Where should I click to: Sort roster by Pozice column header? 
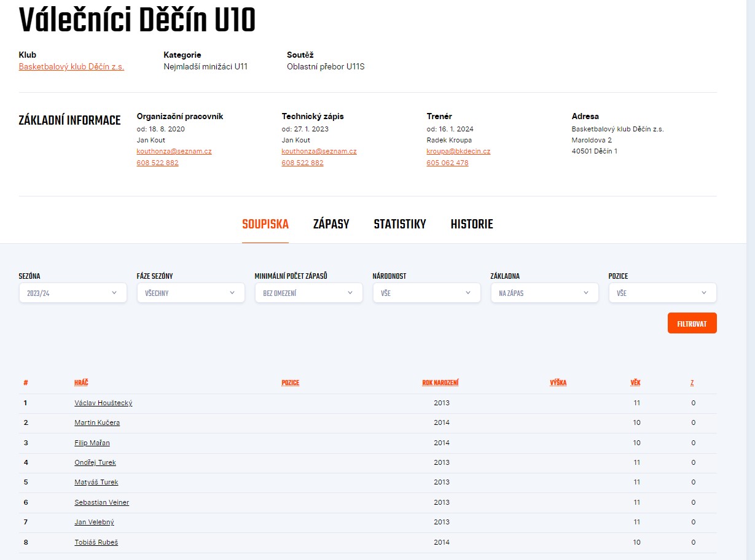click(x=290, y=383)
